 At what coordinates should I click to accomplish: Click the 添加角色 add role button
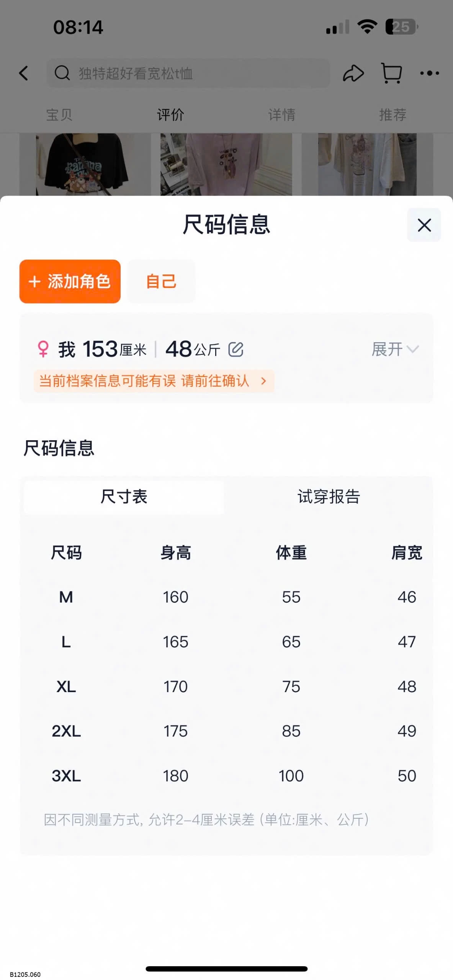70,281
